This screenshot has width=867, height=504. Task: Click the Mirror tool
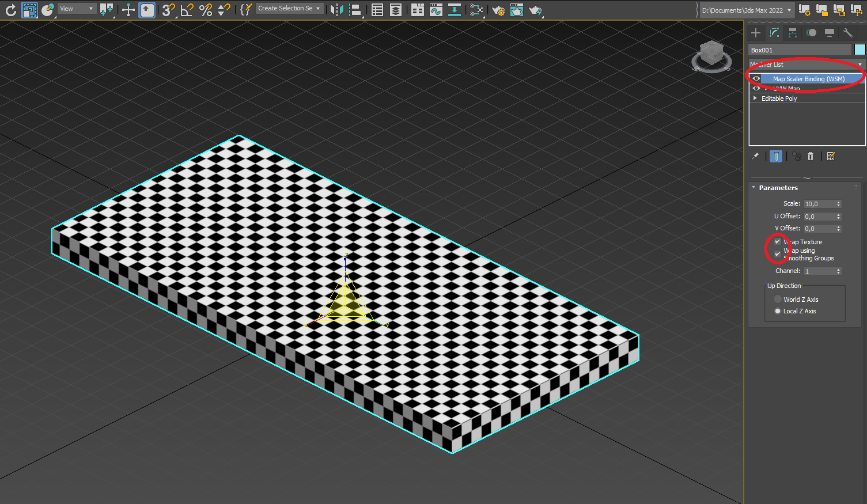tap(337, 10)
